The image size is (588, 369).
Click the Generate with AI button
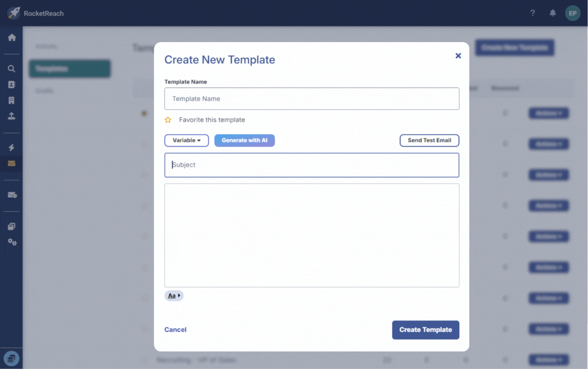coord(244,140)
